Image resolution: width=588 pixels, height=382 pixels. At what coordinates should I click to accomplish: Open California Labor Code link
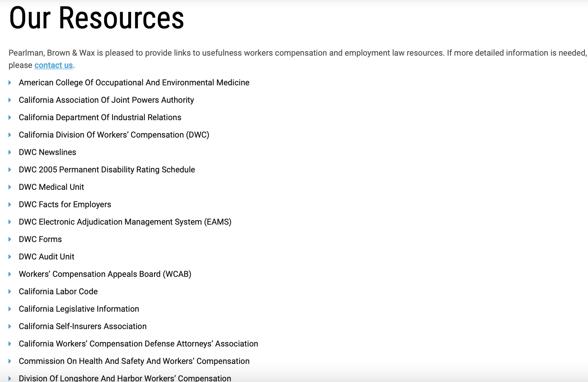[x=58, y=292]
